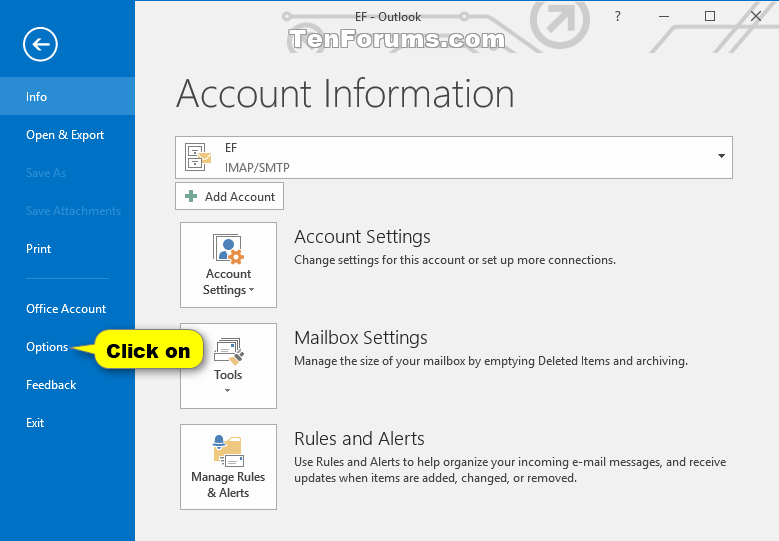The height and width of the screenshot is (541, 779).
Task: Expand the Account Settings button arrow
Action: (251, 290)
